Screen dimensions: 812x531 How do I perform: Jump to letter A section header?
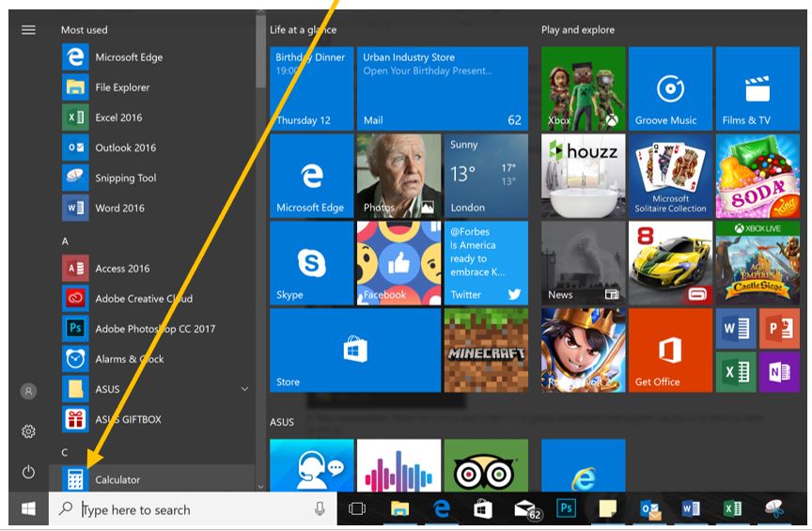(65, 242)
